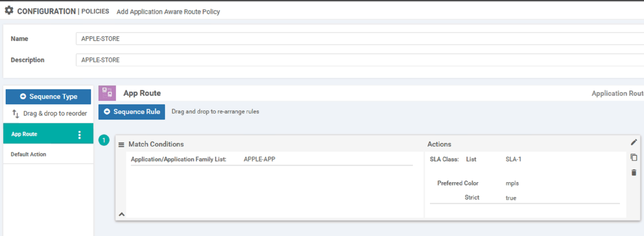Select the App Route sequence
644x236 pixels.
coord(48,134)
